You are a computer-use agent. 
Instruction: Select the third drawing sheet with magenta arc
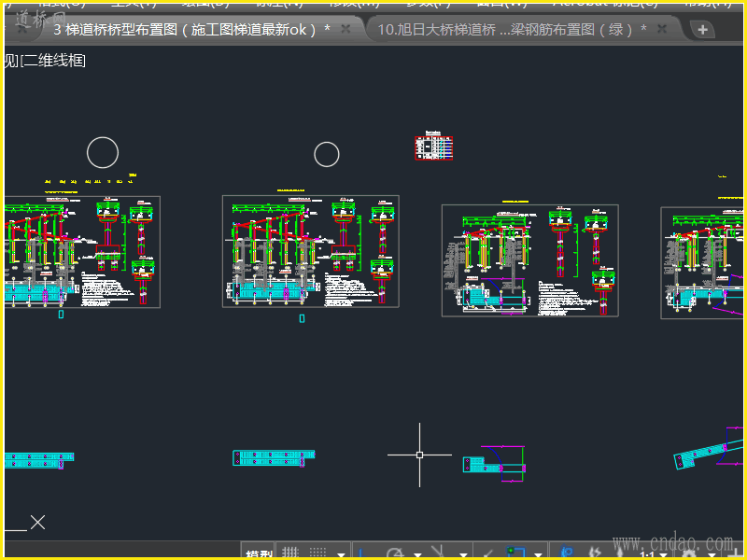tap(530, 260)
